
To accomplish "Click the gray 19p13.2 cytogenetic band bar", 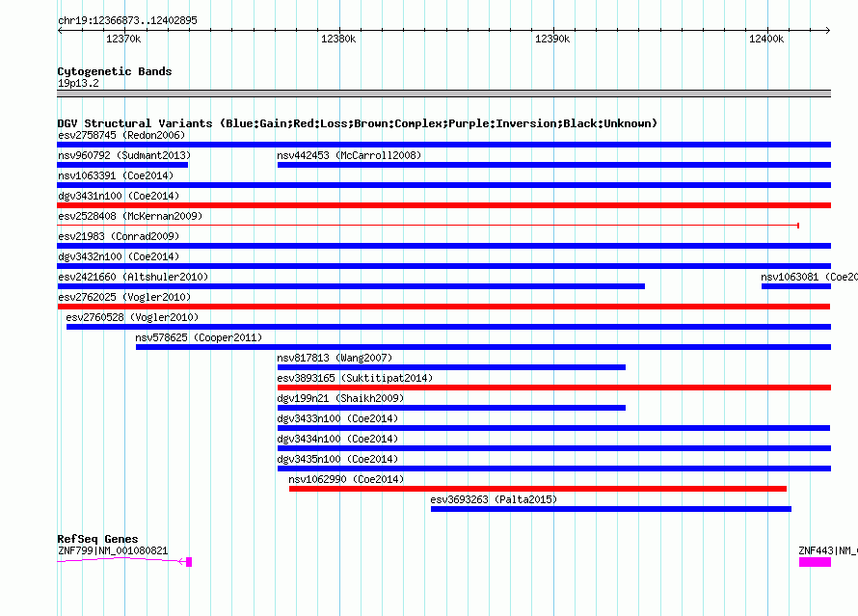I will pyautogui.click(x=443, y=94).
